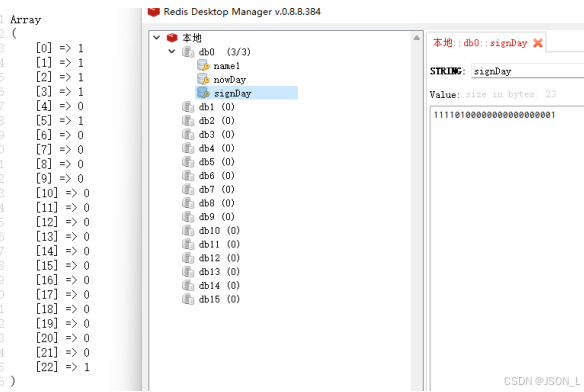
Task: Collapse the 本地 connection node
Action: (157, 37)
